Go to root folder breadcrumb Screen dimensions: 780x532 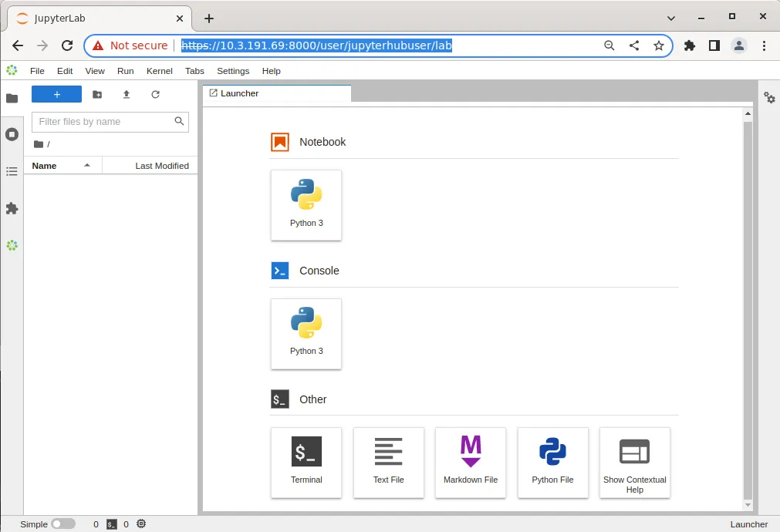(39, 144)
